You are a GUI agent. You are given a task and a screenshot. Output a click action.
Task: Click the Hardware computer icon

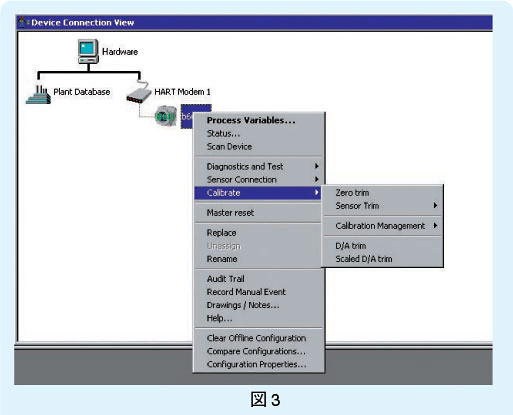(88, 51)
